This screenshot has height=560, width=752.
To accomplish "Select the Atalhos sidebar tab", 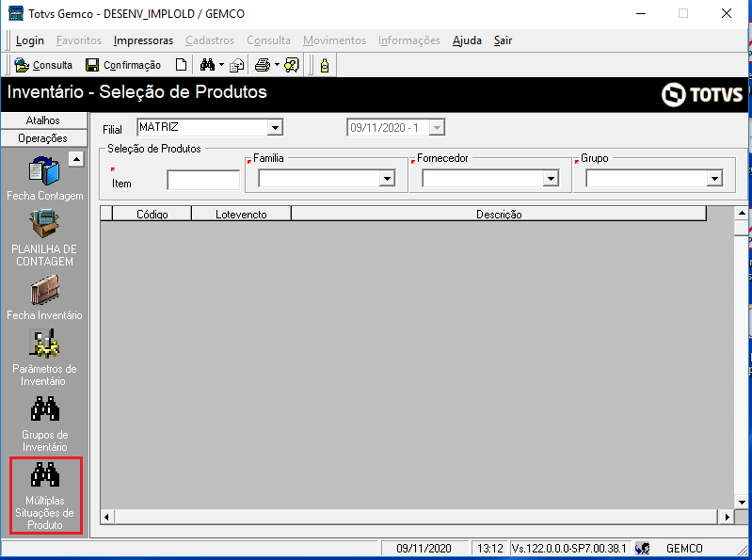I will tap(43, 120).
